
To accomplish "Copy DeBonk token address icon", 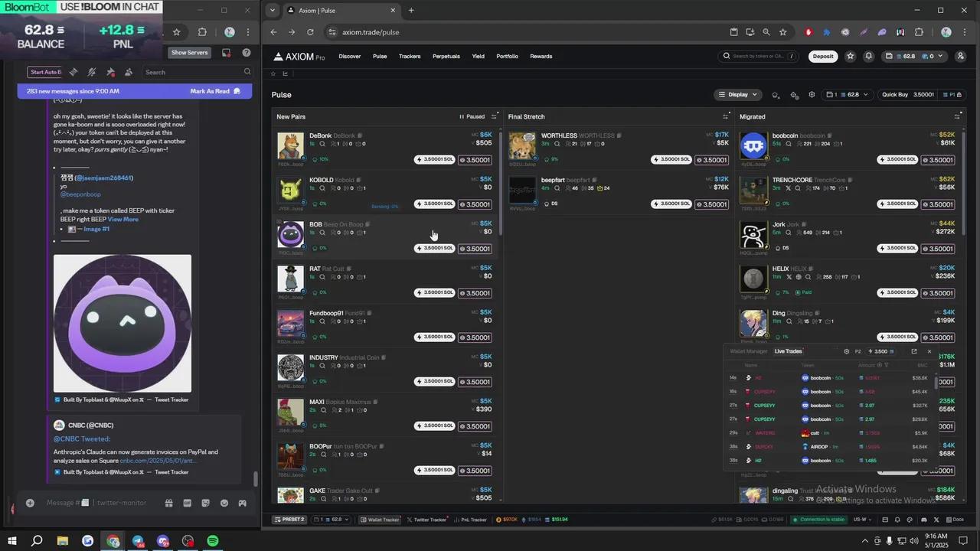I will (x=360, y=135).
